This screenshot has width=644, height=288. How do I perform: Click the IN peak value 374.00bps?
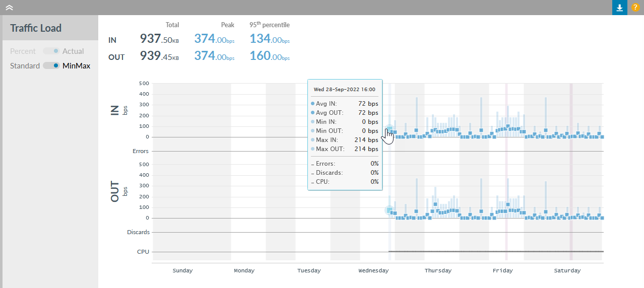[x=214, y=39]
